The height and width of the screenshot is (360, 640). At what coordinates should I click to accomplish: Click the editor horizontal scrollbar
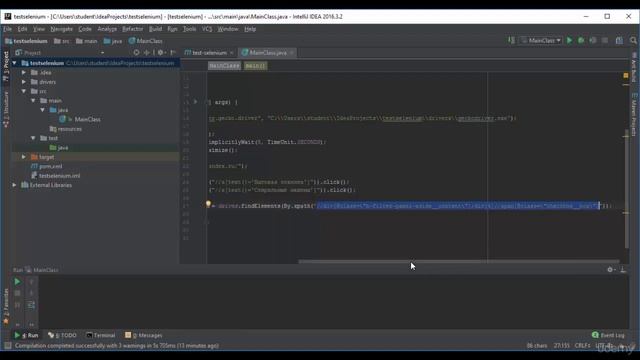pos(459,261)
